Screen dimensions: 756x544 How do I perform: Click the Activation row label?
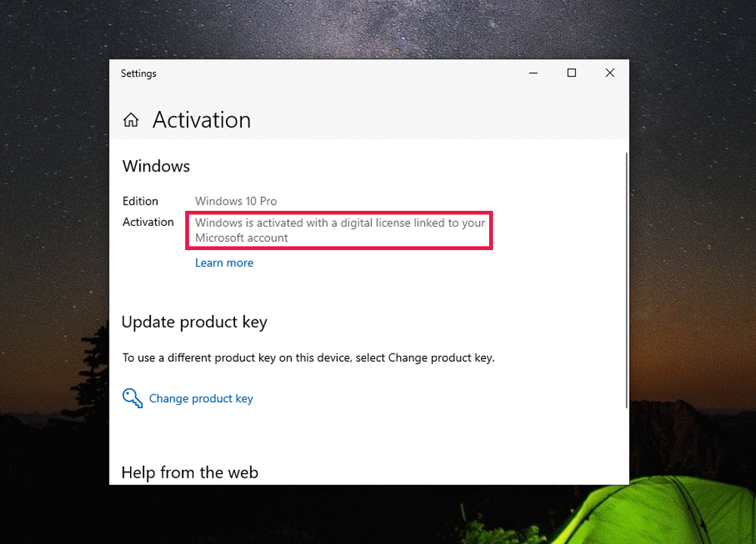[148, 221]
